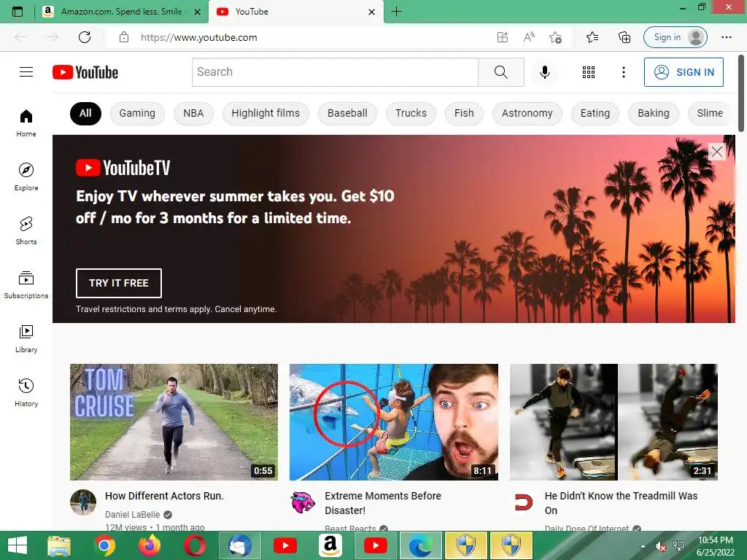Start voice search with microphone icon
This screenshot has height=560, width=747.
tap(545, 72)
